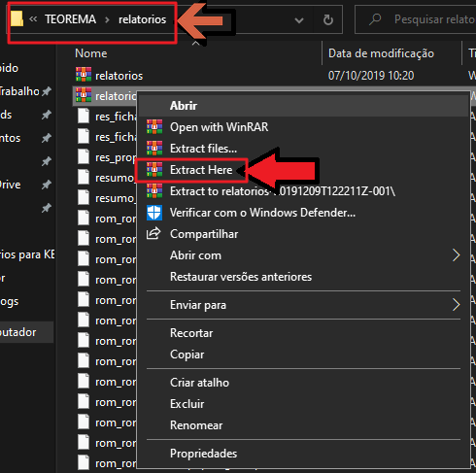
Task: Click the WinRAR icon beside Open with WinRAR
Action: click(154, 127)
